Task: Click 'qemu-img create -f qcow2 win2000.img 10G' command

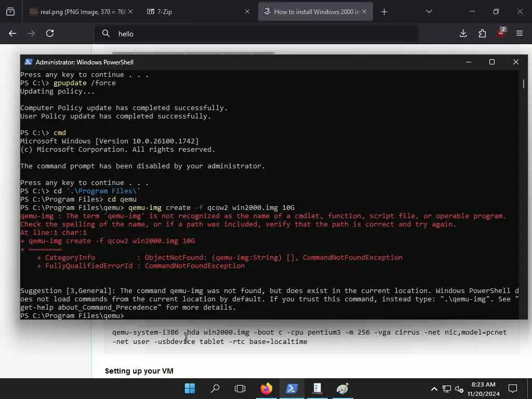Action: [x=211, y=208]
